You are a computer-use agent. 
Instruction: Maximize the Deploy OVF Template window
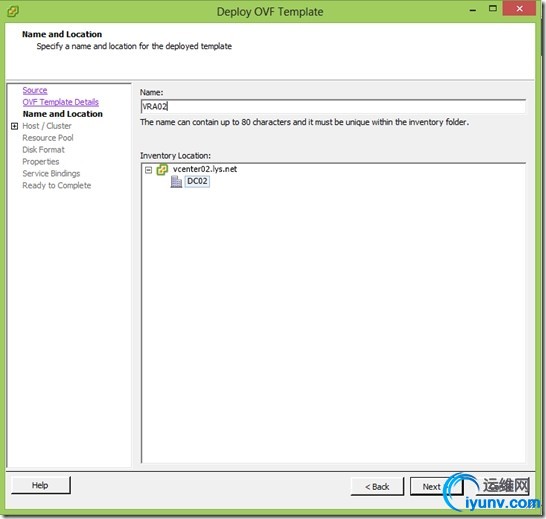[492, 9]
